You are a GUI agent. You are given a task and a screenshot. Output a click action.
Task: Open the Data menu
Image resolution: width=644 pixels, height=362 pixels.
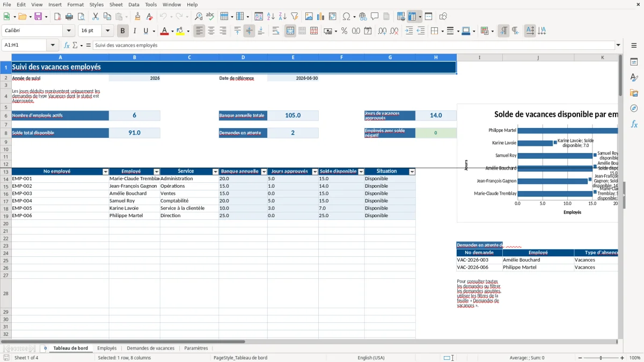tap(134, 4)
